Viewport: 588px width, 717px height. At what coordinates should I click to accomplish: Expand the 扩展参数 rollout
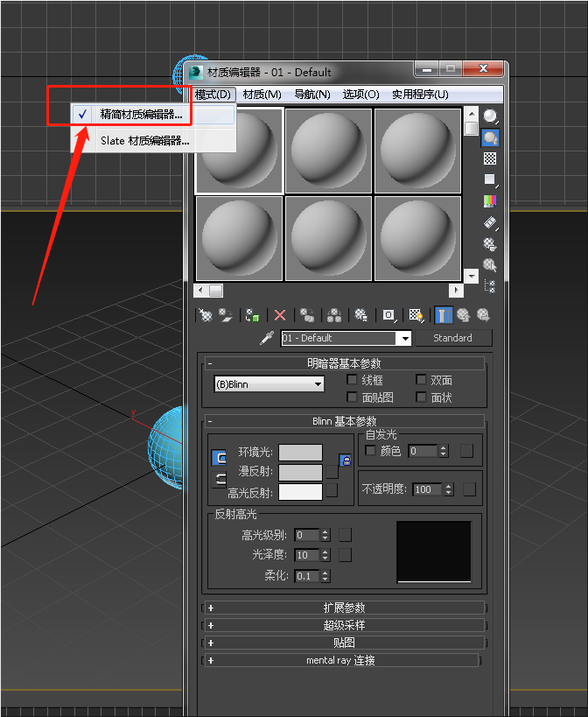pos(345,608)
